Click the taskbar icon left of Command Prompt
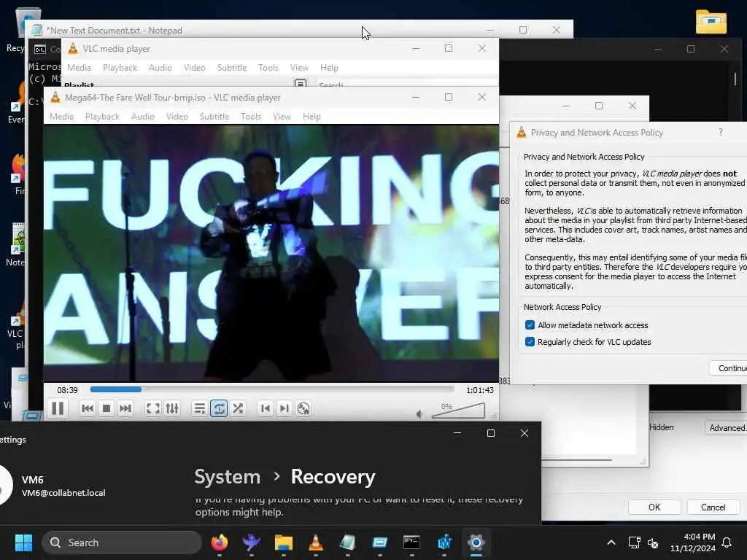Viewport: 747px width, 560px height. point(379,542)
